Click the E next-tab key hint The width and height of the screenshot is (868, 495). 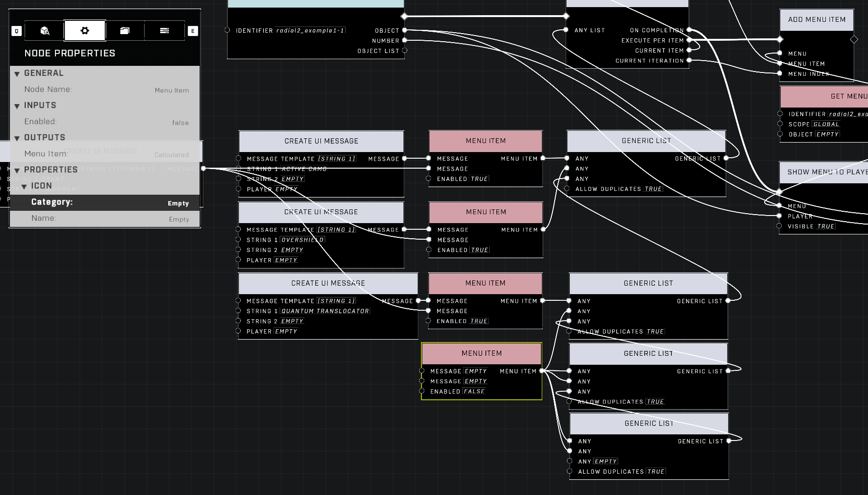192,31
